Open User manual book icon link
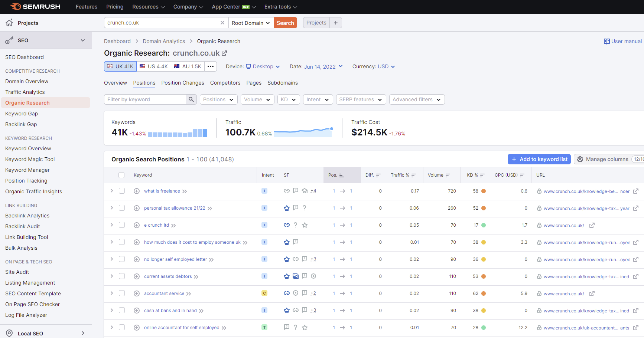This screenshot has height=338, width=644. point(606,41)
